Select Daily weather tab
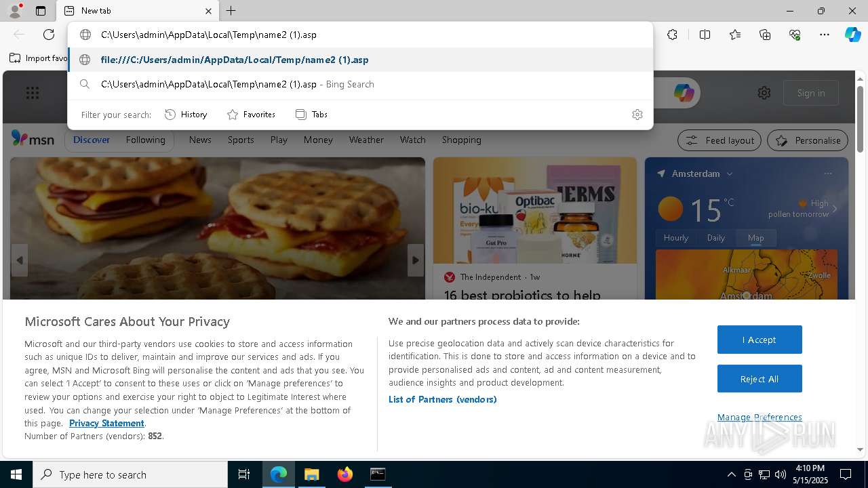This screenshot has height=488, width=868. 716,238
